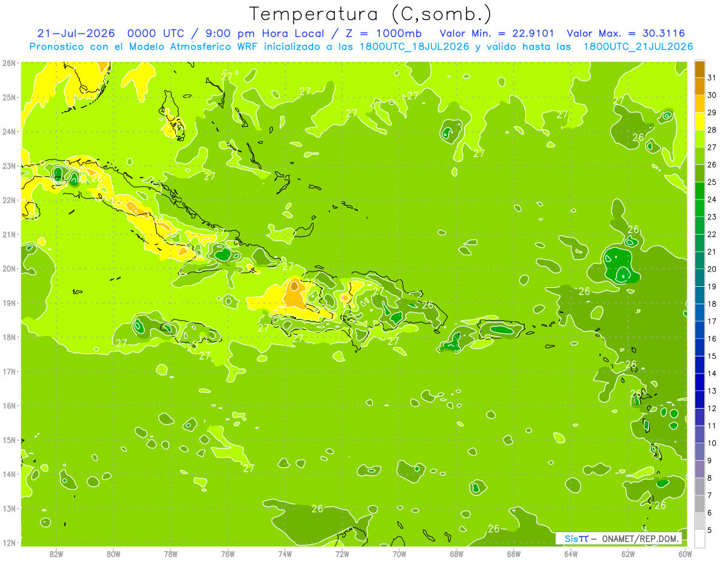Pick teal legend band between 19 and 20
Screen dimensions: 728x562
pyautogui.click(x=700, y=278)
